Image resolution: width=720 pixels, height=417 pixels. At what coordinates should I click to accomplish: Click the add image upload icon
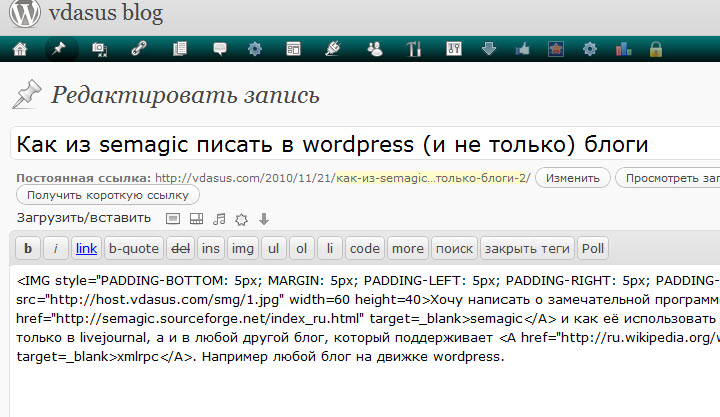173,219
